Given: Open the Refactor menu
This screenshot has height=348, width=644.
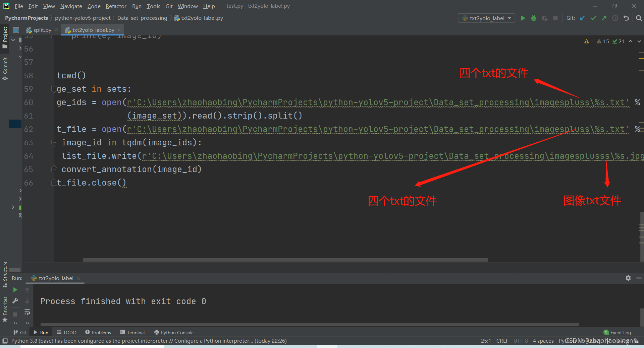Looking at the screenshot, I should pyautogui.click(x=116, y=6).
